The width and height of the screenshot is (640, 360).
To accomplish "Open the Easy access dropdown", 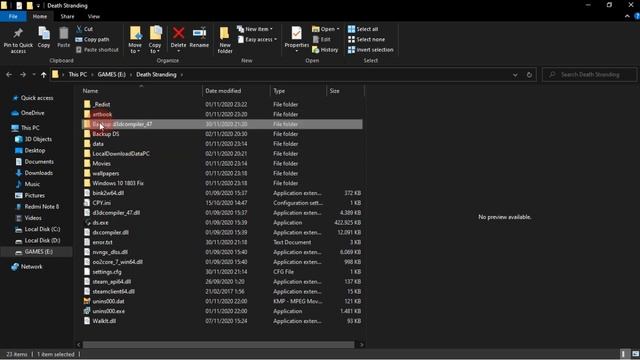I will pyautogui.click(x=257, y=40).
